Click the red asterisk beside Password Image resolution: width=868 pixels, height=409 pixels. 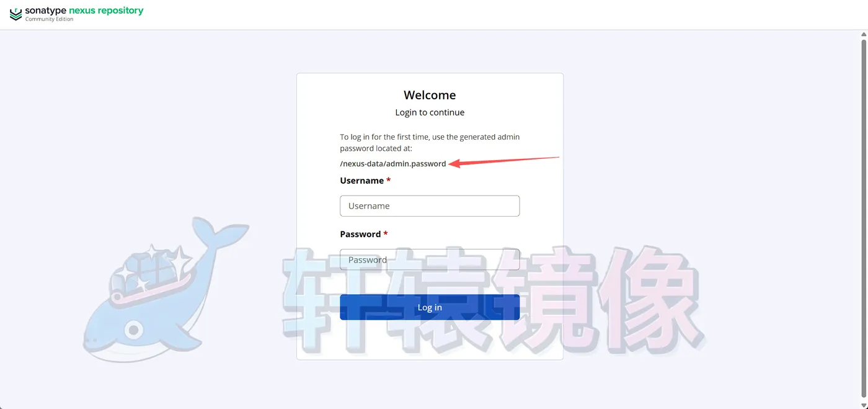[386, 233]
